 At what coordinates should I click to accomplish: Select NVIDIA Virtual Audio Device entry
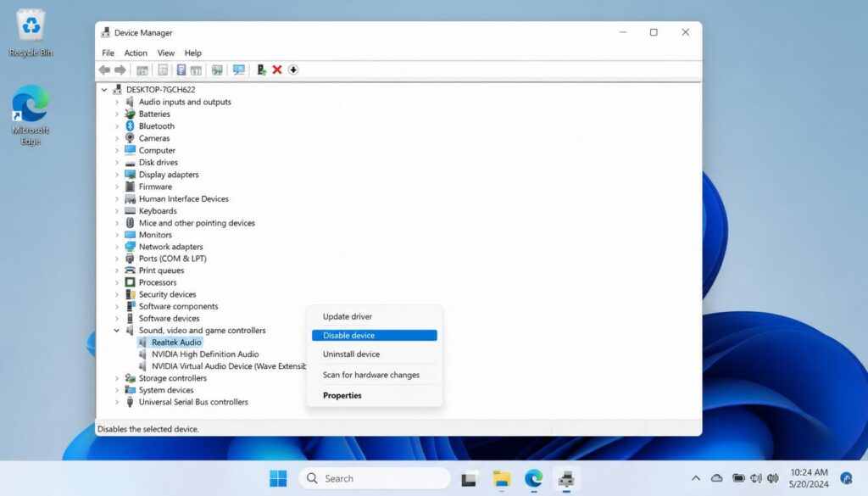(228, 366)
